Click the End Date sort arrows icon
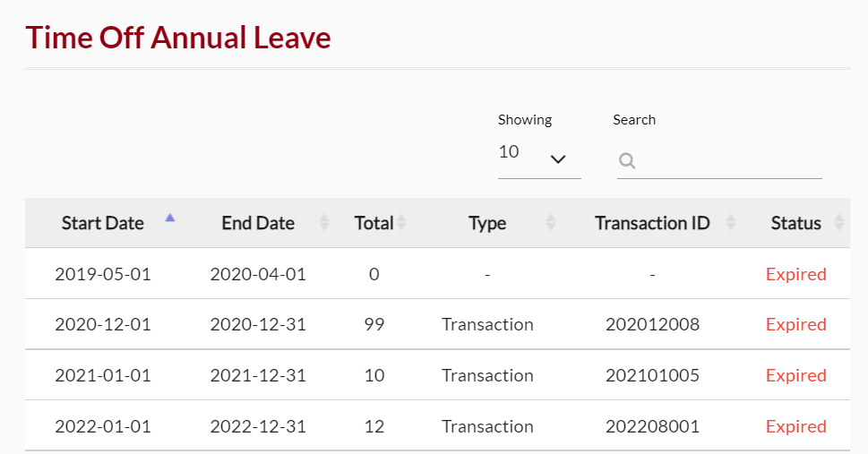Image resolution: width=868 pixels, height=454 pixels. [x=324, y=223]
